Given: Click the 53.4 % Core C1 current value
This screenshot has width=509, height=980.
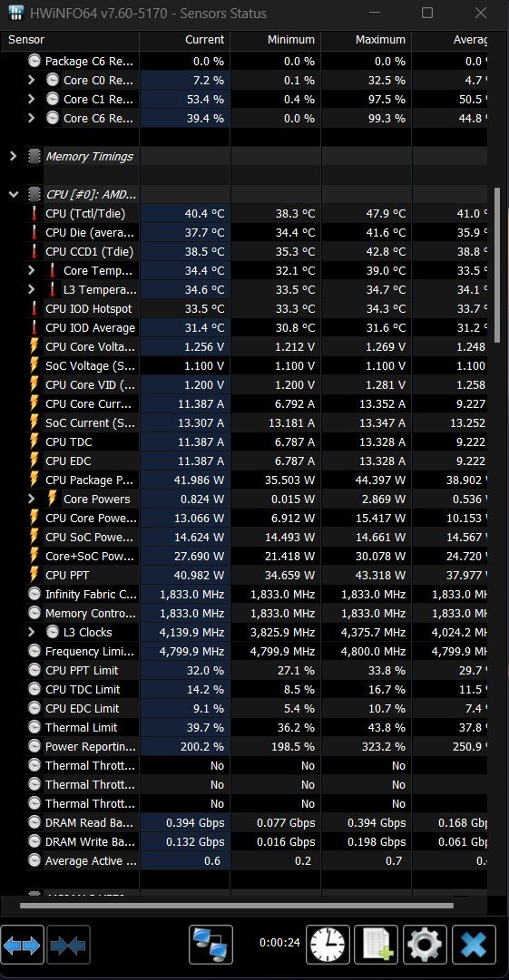Looking at the screenshot, I should tap(205, 99).
